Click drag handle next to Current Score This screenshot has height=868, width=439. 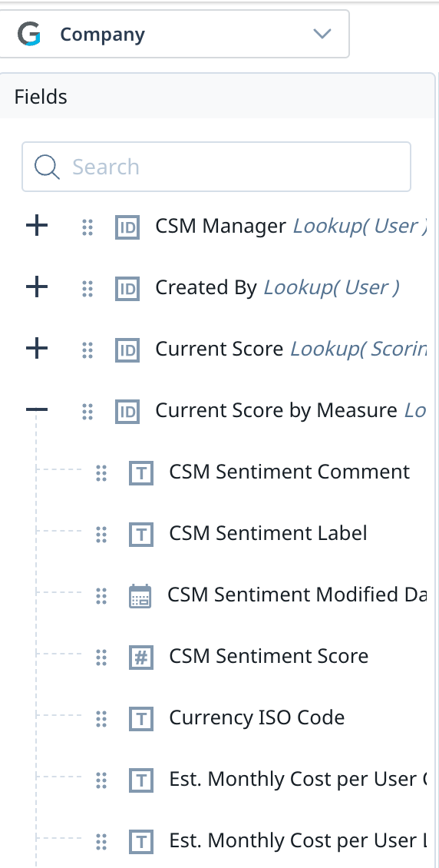point(87,350)
